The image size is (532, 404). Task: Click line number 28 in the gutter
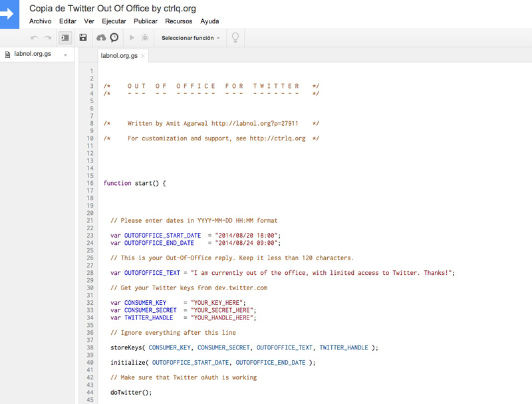[90, 273]
